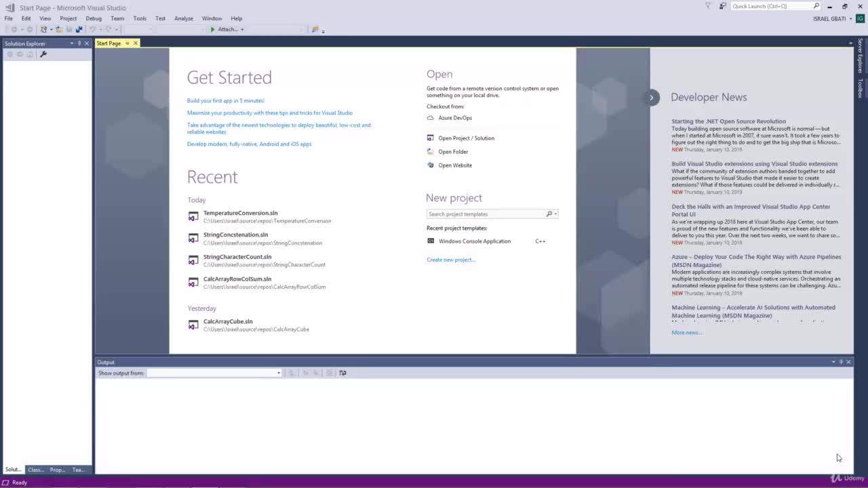Open the Toolbox side tab

click(x=861, y=88)
